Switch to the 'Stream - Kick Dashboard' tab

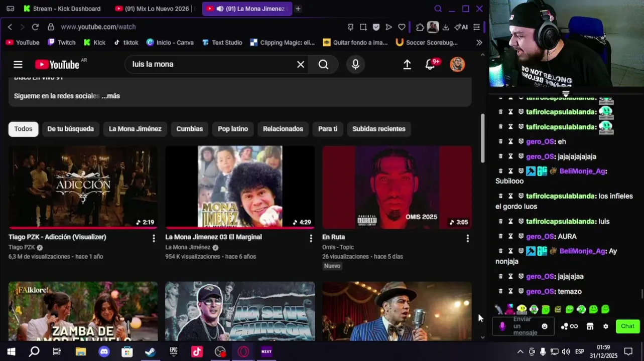pos(62,9)
